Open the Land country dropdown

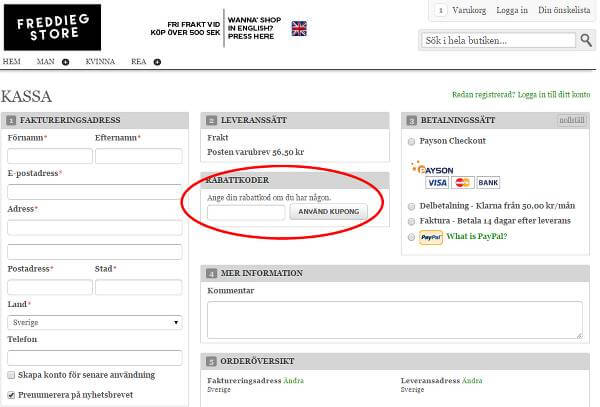95,323
